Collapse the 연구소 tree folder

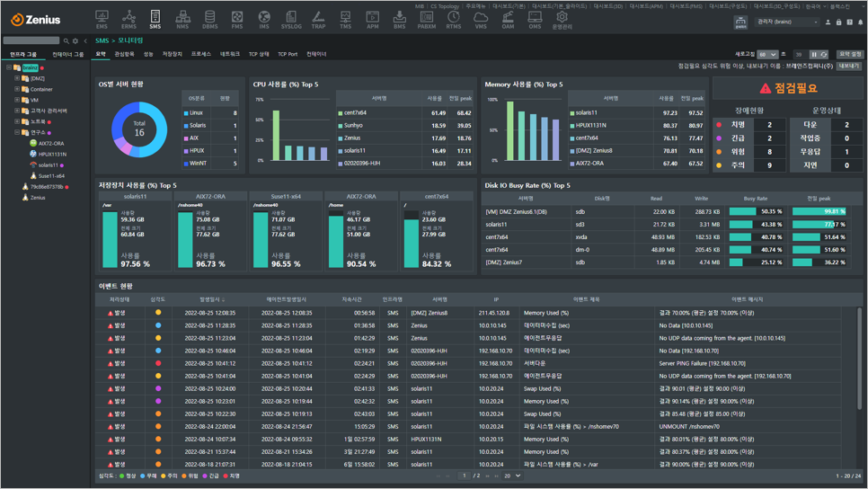click(17, 132)
